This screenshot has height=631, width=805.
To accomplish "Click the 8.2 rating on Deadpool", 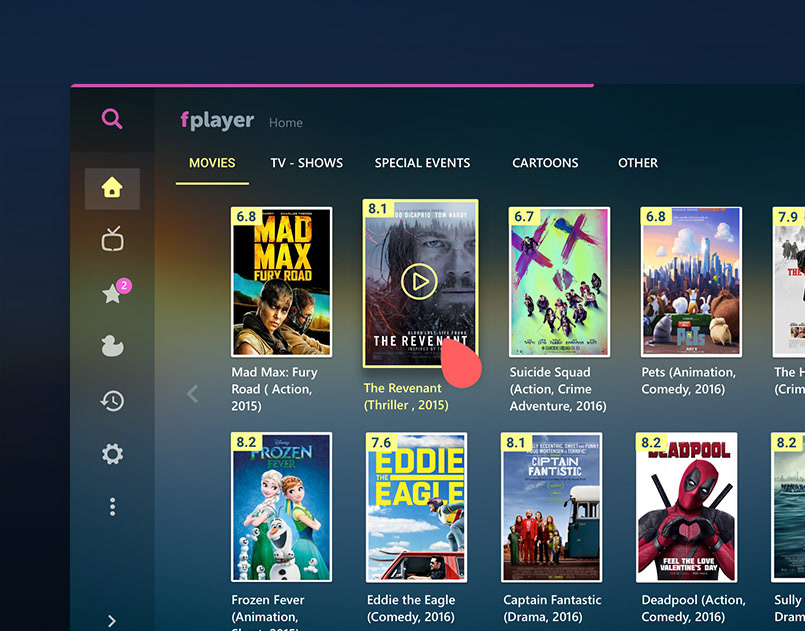I will click(651, 442).
